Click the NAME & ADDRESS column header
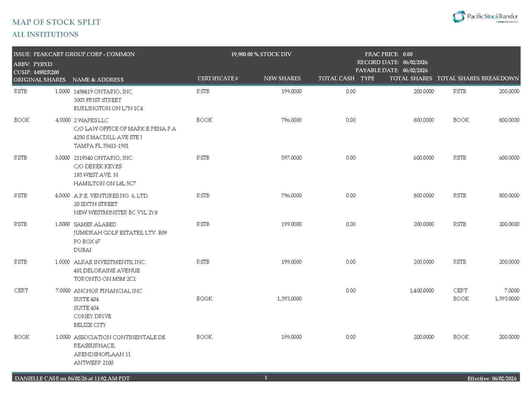Screen dimensions: 532x411 [98, 80]
